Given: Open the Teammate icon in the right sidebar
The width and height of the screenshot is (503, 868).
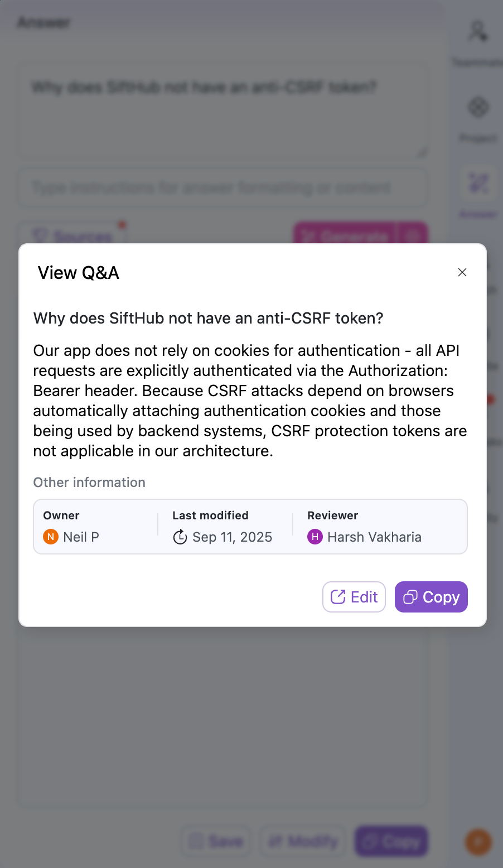Looking at the screenshot, I should (x=478, y=32).
